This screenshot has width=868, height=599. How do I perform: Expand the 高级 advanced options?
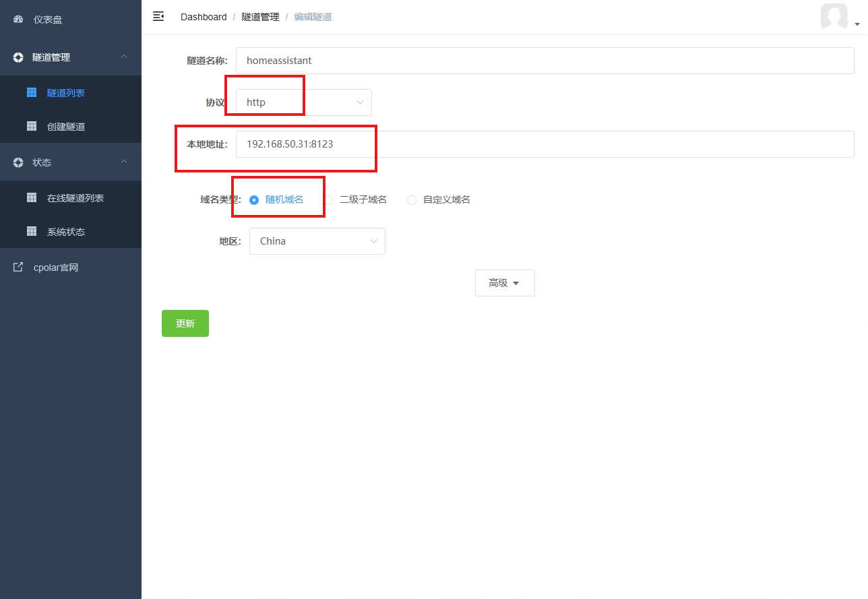tap(505, 283)
